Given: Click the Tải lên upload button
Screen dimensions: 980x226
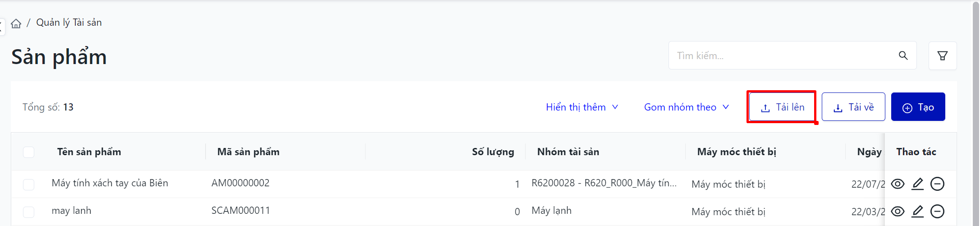Looking at the screenshot, I should pyautogui.click(x=782, y=107).
